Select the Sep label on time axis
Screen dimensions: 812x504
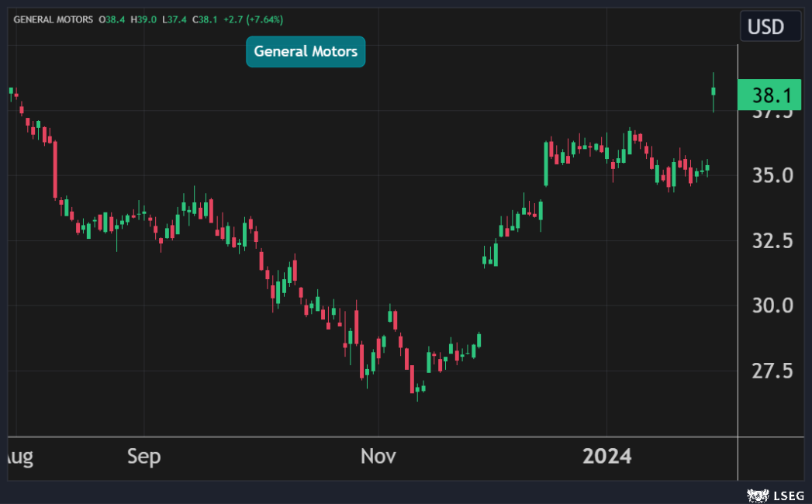click(144, 457)
